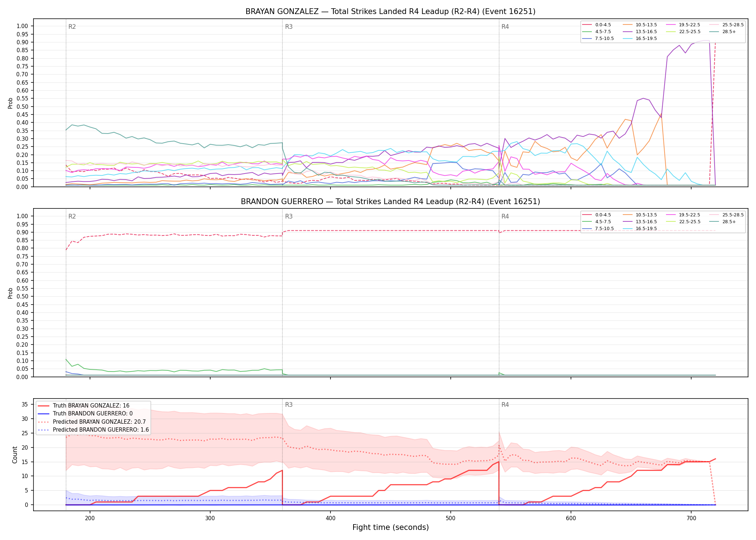
Task: Click the 'Count' y-axis label
Action: (15, 455)
